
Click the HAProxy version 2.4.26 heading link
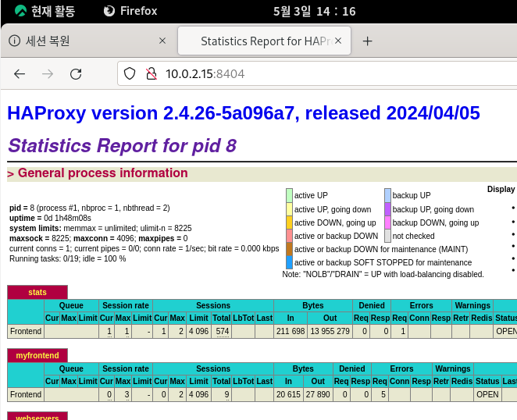tap(244, 113)
